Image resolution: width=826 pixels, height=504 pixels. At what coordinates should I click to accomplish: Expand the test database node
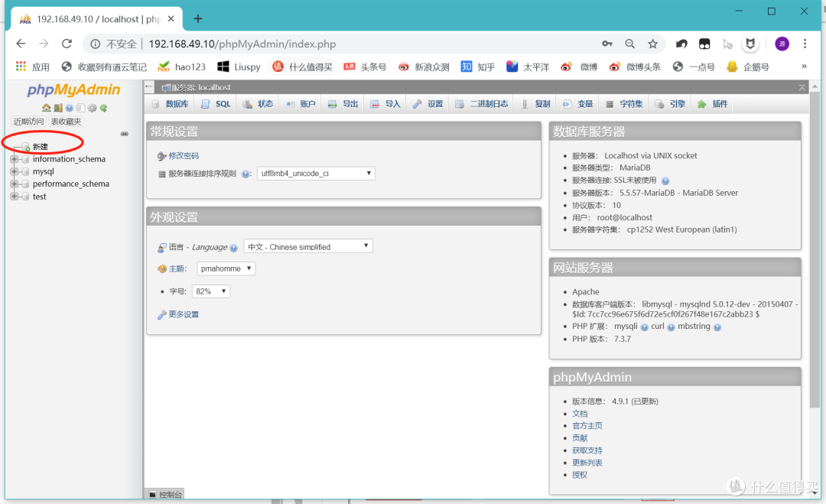tap(14, 197)
